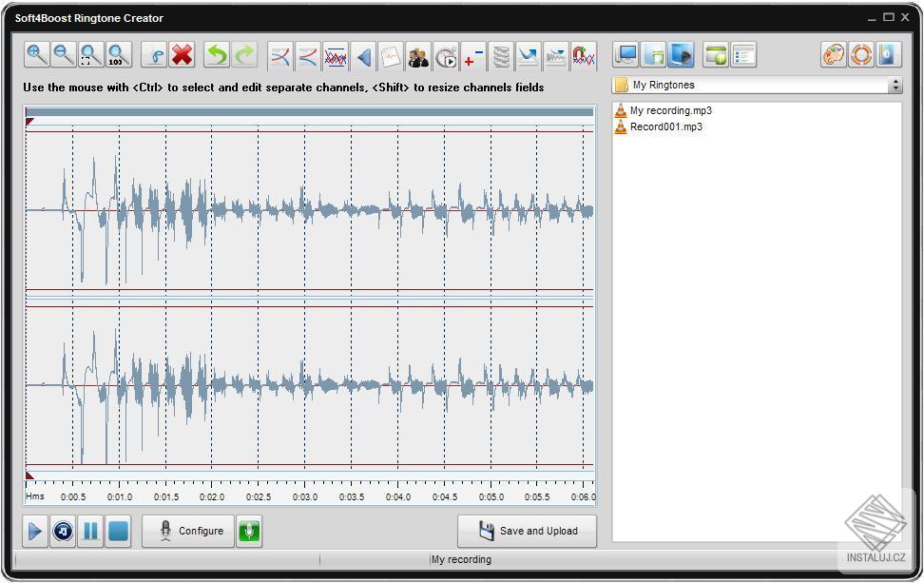Open the Configure recording settings
This screenshot has height=583, width=924.
click(x=188, y=531)
